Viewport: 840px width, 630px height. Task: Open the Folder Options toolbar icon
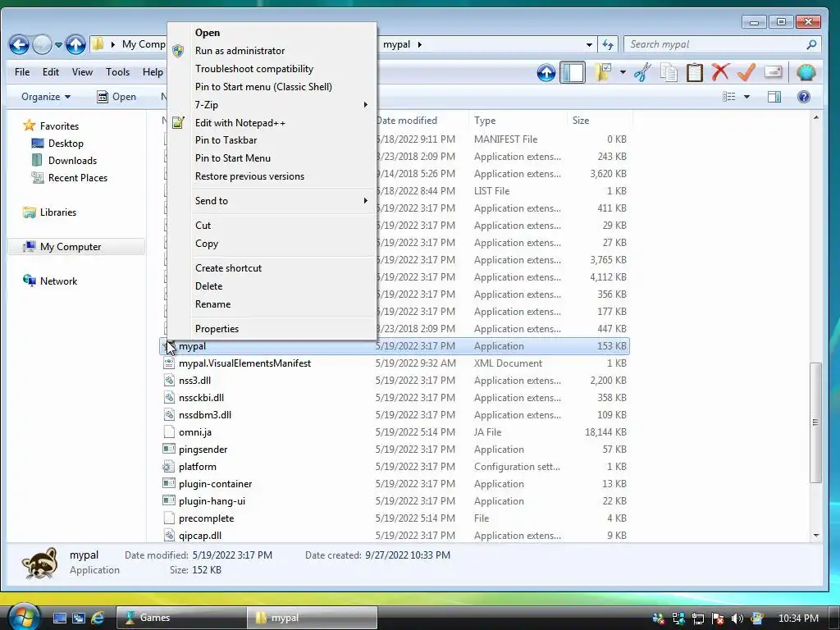(x=603, y=72)
